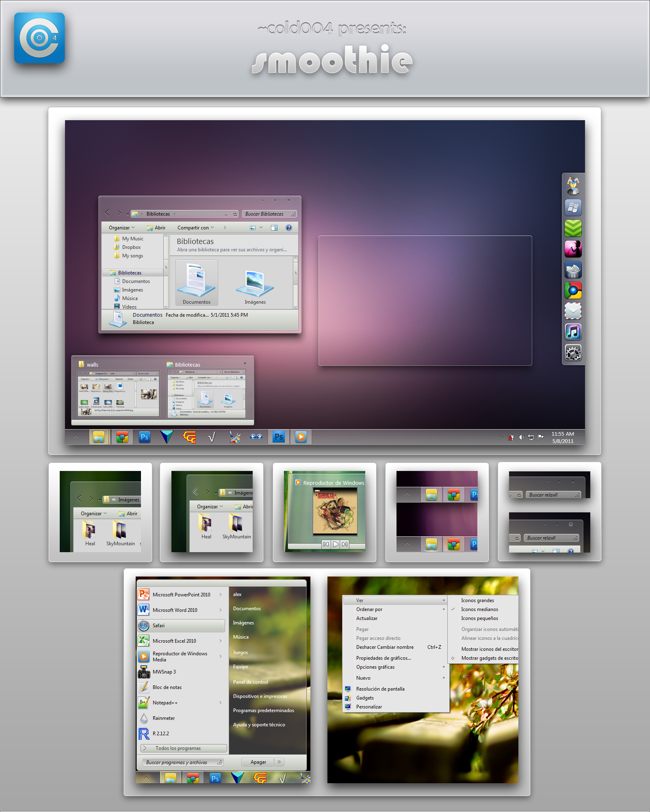Open Google Chrome from the side dock
The image size is (650, 812).
click(573, 291)
